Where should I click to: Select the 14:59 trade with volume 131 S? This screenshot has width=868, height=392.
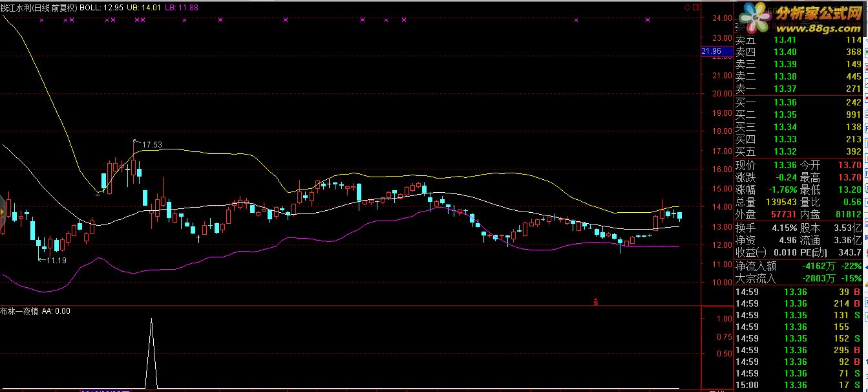pos(799,315)
